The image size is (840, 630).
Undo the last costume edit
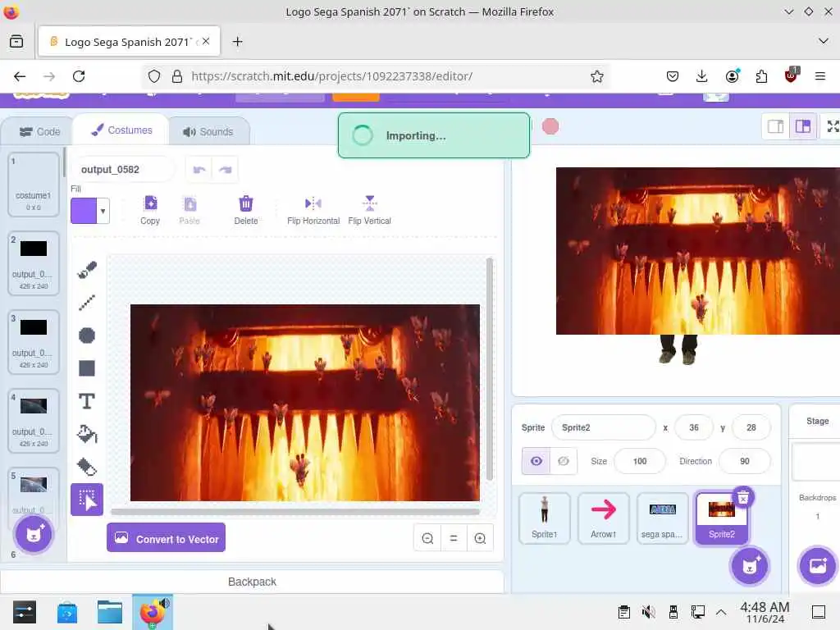[199, 170]
